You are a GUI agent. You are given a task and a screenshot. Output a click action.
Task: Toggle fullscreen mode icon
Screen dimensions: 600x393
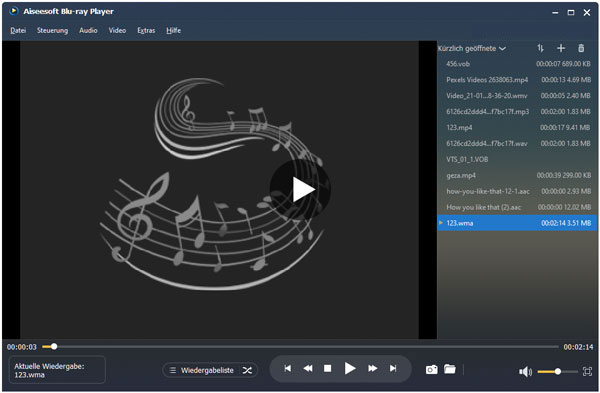coord(587,371)
